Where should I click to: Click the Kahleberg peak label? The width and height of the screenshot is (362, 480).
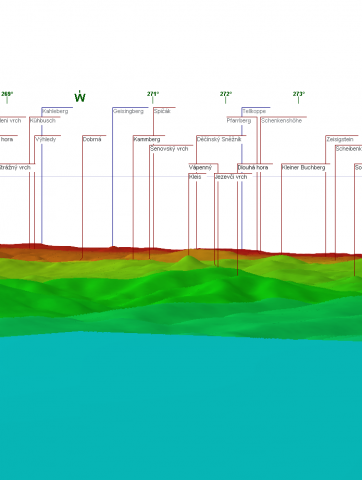pos(55,111)
